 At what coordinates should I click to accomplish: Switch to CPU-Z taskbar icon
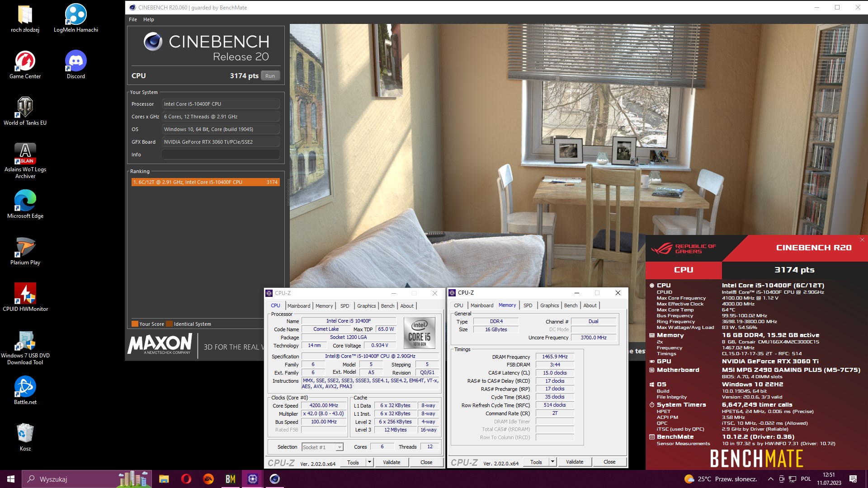[x=253, y=479]
